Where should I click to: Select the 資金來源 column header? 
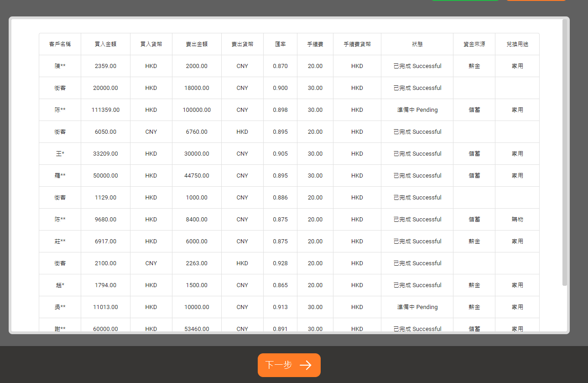coord(474,44)
